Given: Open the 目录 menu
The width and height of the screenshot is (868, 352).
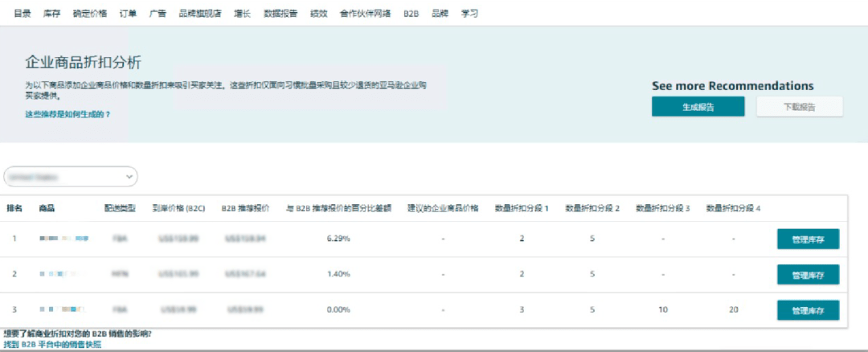Looking at the screenshot, I should (x=23, y=14).
